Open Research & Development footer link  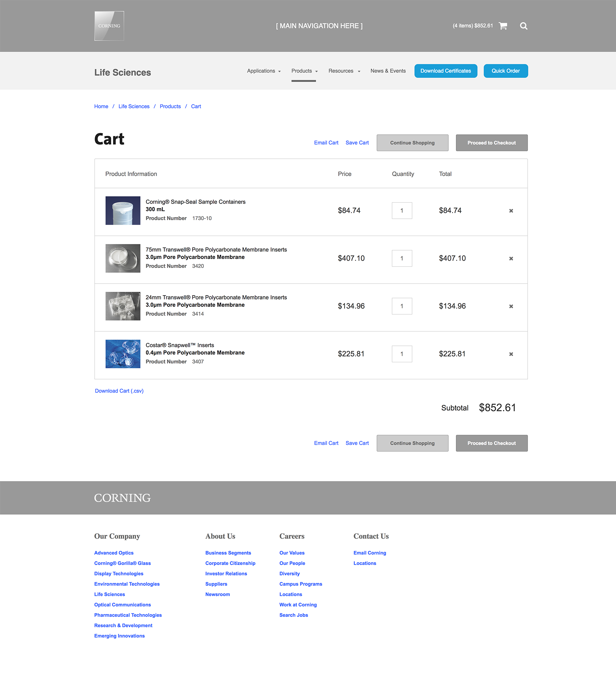coord(123,625)
